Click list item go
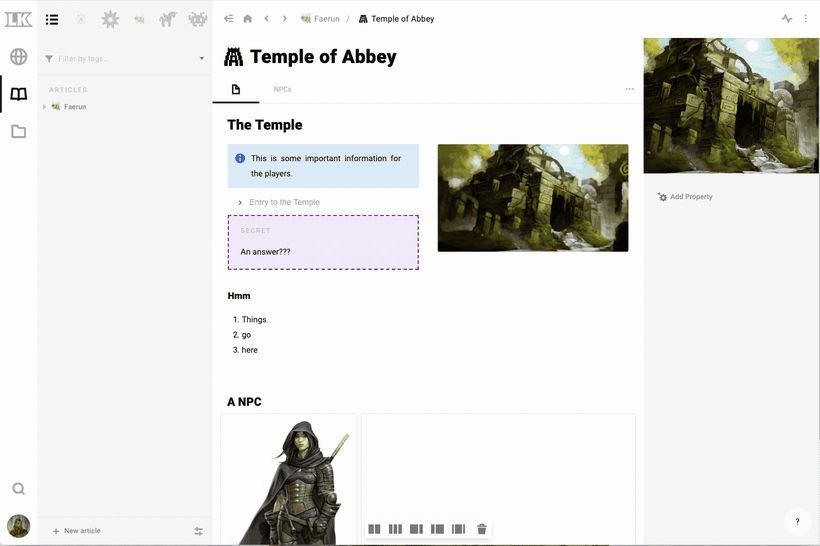The width and height of the screenshot is (820, 546). [x=246, y=335]
